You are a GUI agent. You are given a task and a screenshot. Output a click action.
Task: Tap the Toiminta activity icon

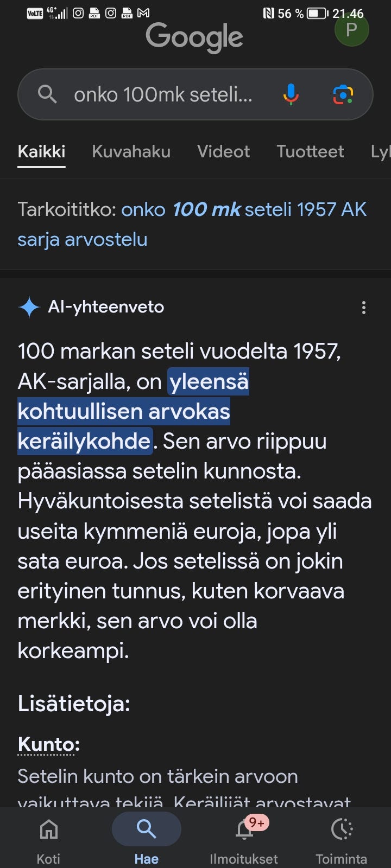342,829
